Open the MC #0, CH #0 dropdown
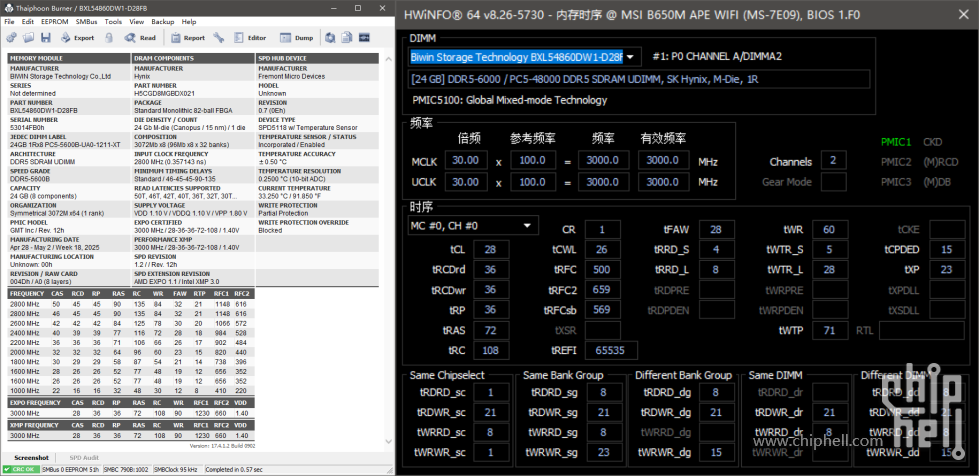The image size is (979, 476). pyautogui.click(x=473, y=225)
